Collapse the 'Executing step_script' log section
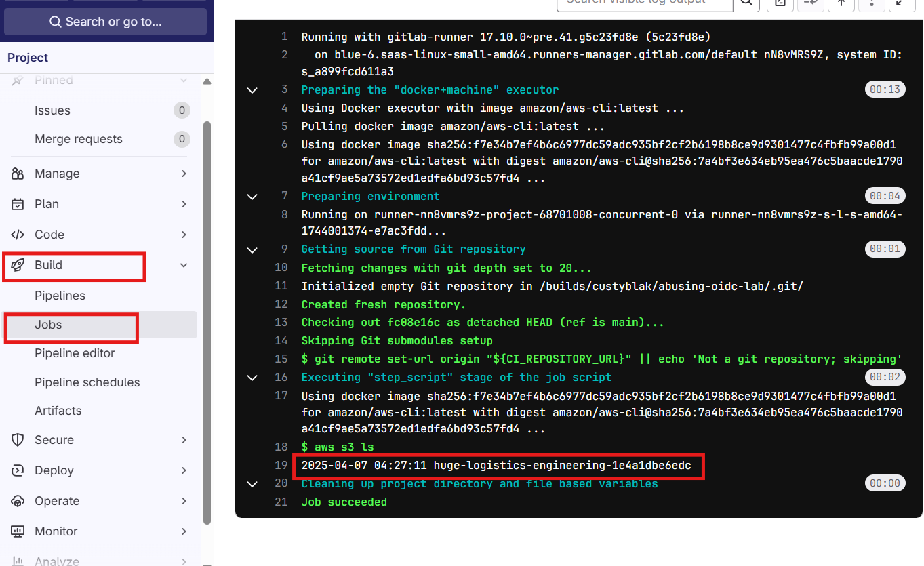This screenshot has height=566, width=924. pyautogui.click(x=252, y=378)
